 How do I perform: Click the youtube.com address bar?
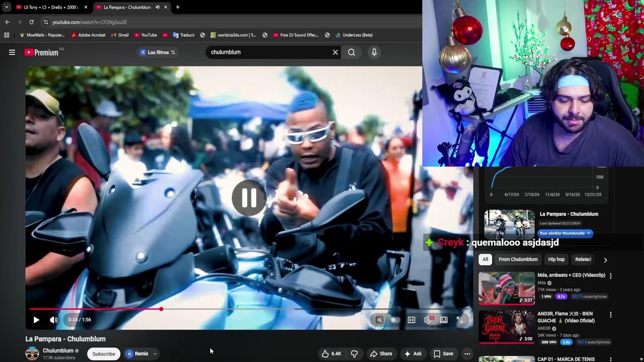tap(231, 22)
